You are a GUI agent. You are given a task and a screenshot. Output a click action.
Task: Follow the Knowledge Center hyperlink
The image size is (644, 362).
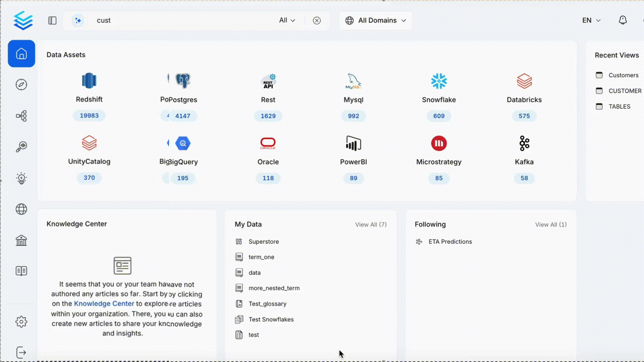104,304
